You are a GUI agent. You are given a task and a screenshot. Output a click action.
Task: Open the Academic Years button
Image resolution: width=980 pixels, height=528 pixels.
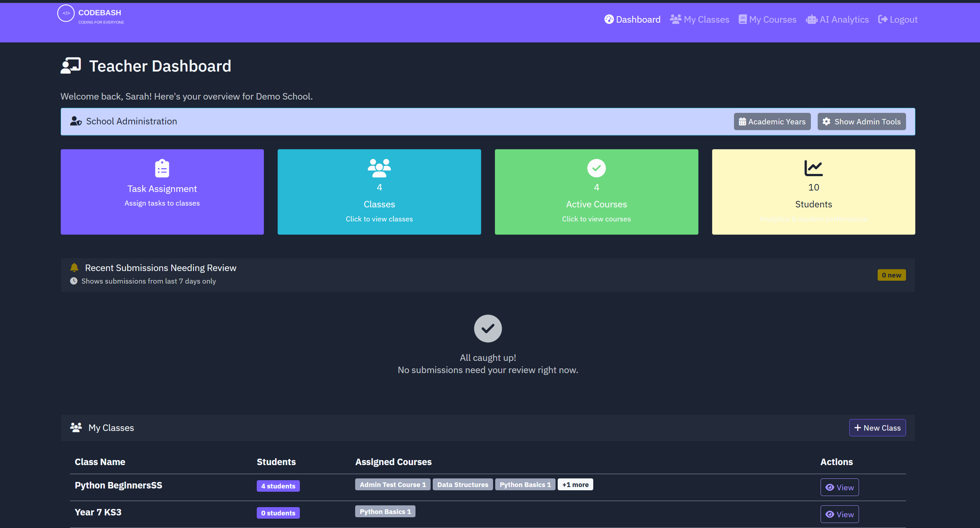(772, 122)
